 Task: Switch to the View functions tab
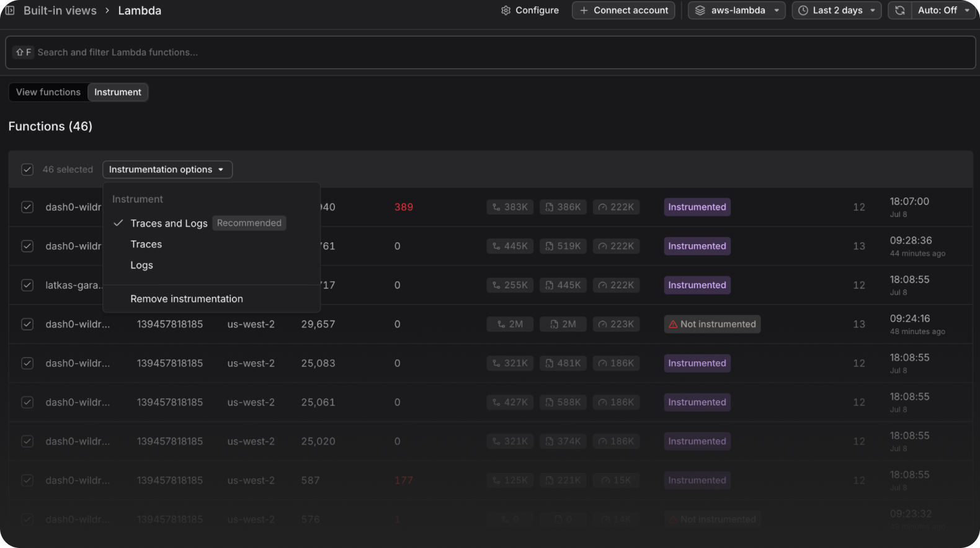[48, 92]
